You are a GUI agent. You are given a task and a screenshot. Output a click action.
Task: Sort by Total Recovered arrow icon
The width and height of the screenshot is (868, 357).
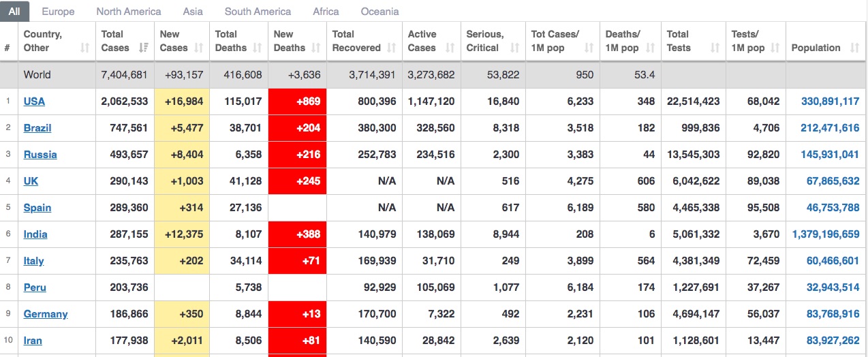392,48
